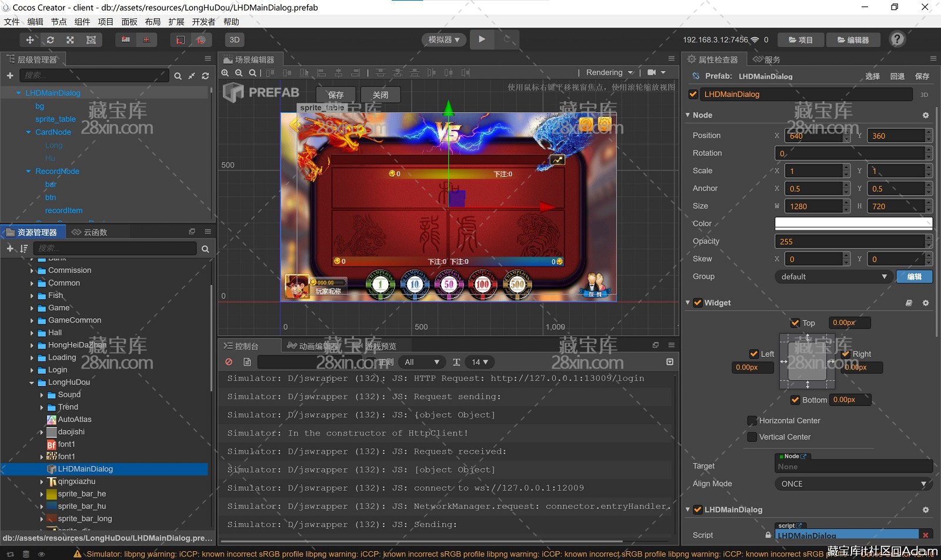Select the rotate transform tool
This screenshot has height=560, width=941.
[50, 40]
